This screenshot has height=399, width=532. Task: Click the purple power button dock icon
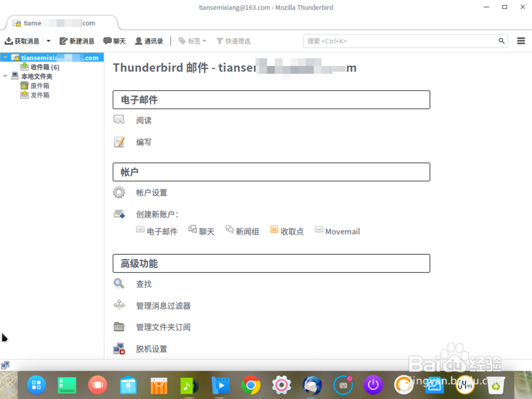click(x=373, y=385)
